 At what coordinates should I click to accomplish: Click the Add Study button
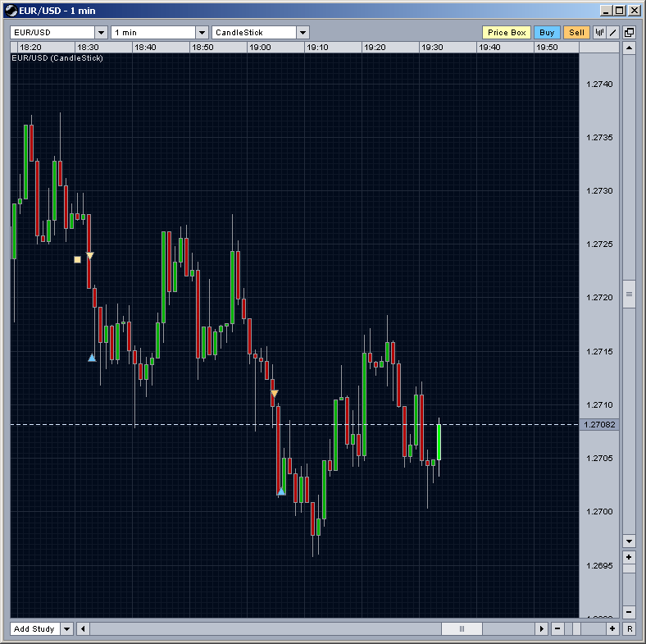34,628
